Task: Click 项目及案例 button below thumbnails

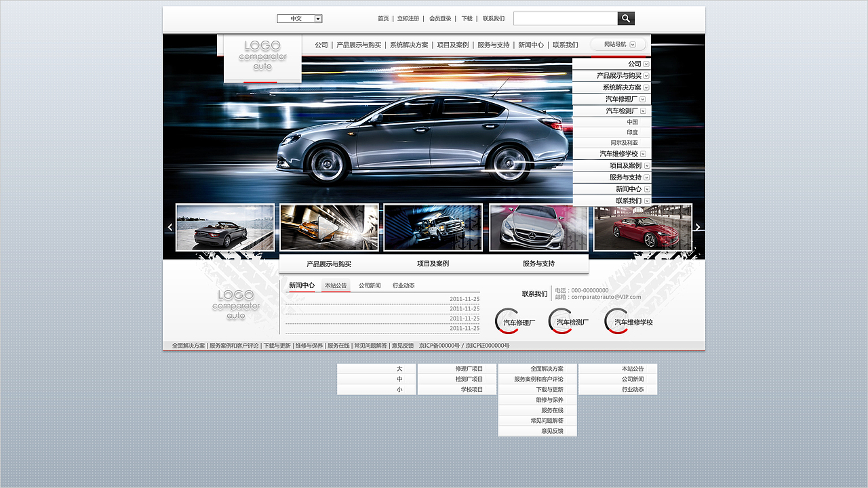Action: click(433, 264)
